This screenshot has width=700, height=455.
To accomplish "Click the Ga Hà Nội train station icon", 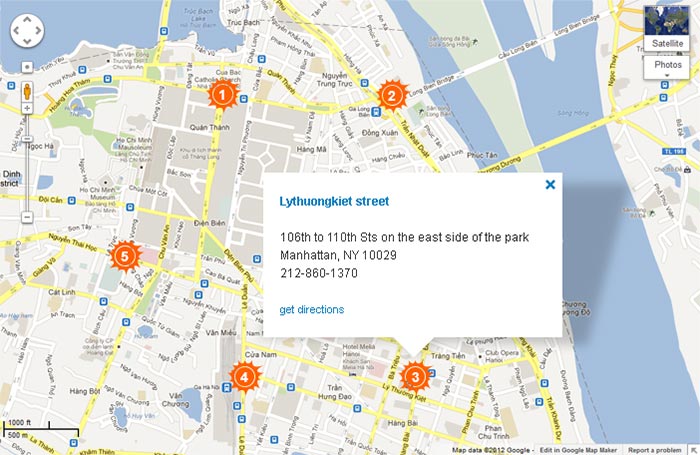I will 227,387.
